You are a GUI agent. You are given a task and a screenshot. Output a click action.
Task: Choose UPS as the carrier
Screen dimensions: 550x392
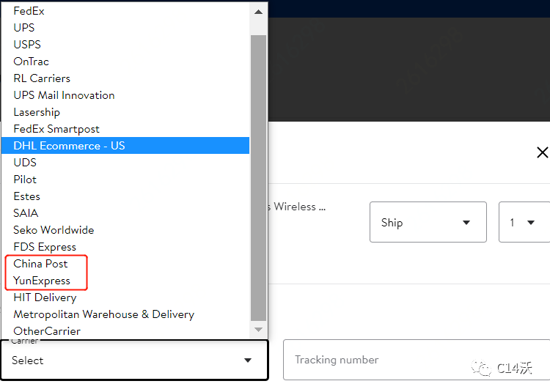coord(24,28)
